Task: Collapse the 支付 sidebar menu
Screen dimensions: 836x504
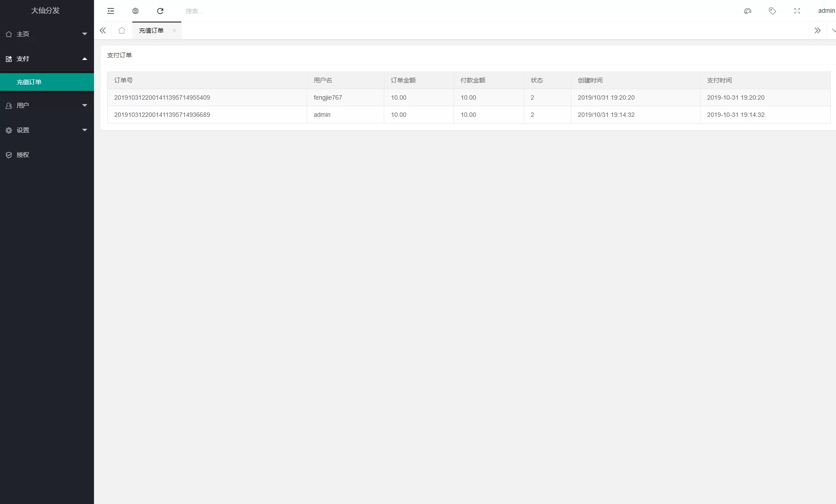Action: [x=46, y=59]
